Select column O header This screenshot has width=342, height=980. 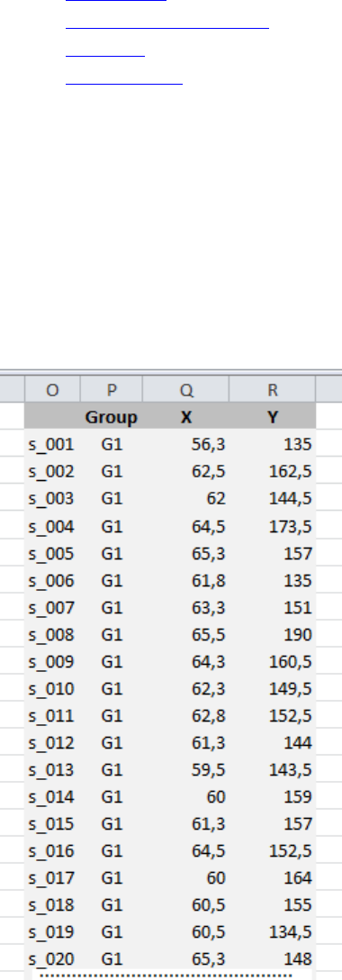point(52,390)
